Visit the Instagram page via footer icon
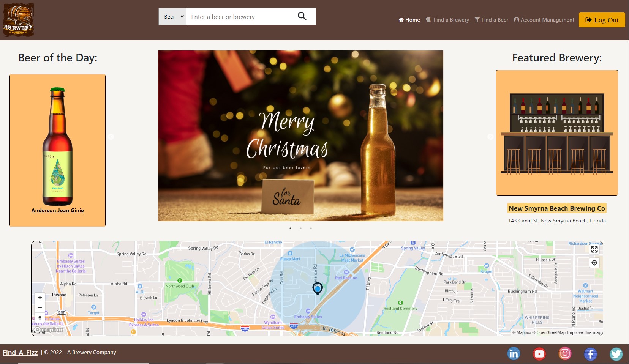 (565, 353)
